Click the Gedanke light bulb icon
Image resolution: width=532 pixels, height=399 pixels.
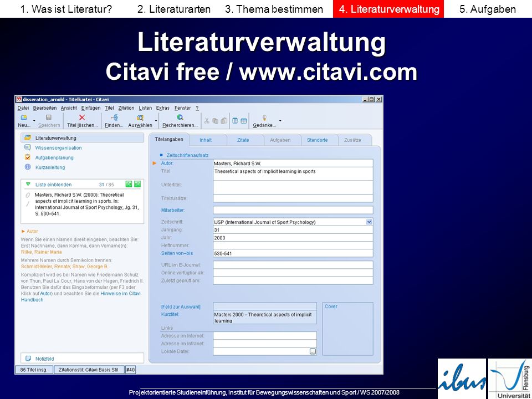pyautogui.click(x=264, y=117)
